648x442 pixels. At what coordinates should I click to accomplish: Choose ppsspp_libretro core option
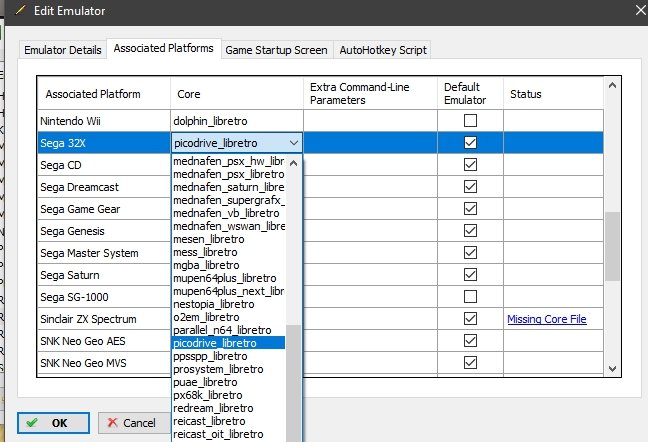[229, 356]
